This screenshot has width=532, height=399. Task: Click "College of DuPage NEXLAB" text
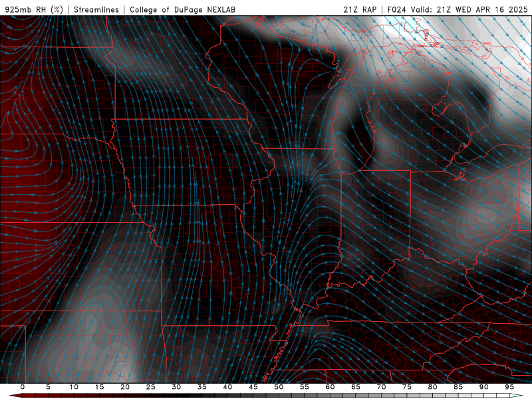coord(182,9)
